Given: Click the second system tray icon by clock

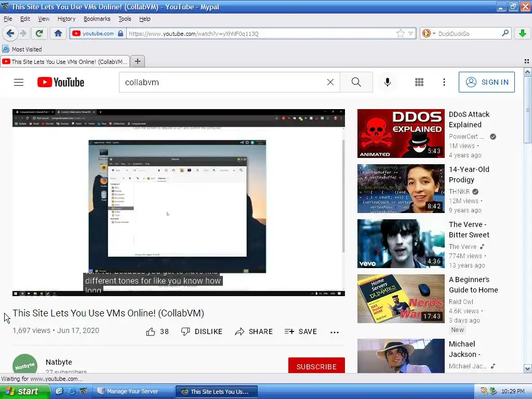Looking at the screenshot, I should pos(494,391).
